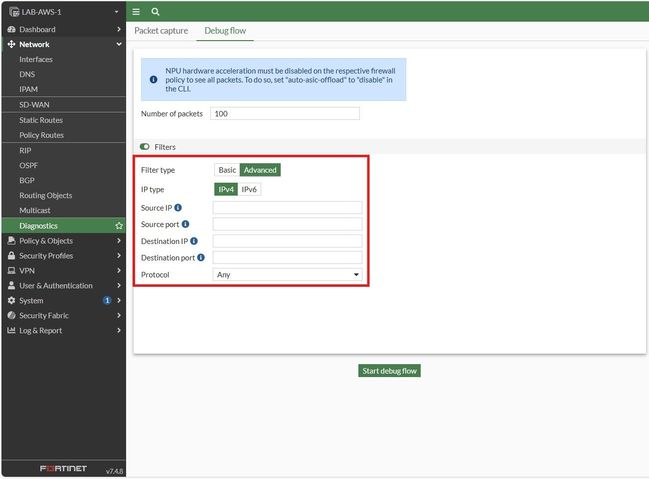Click the hamburger menu icon in top bar
Viewport: 649px width, 479px height.
tap(136, 12)
